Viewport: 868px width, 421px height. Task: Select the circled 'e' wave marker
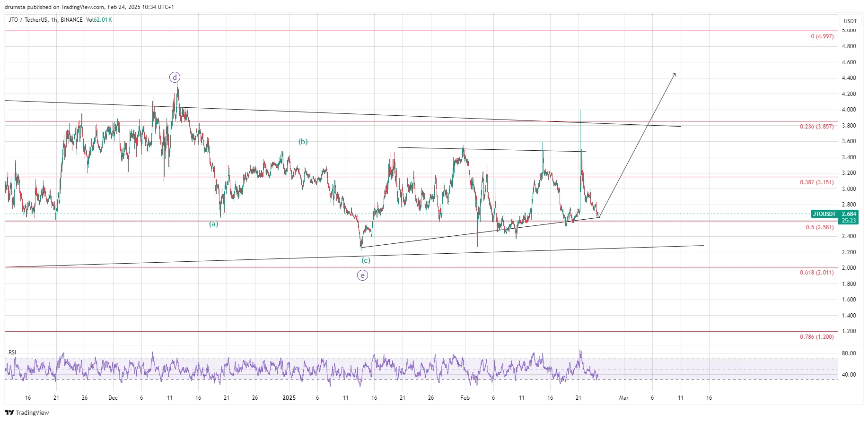(362, 275)
